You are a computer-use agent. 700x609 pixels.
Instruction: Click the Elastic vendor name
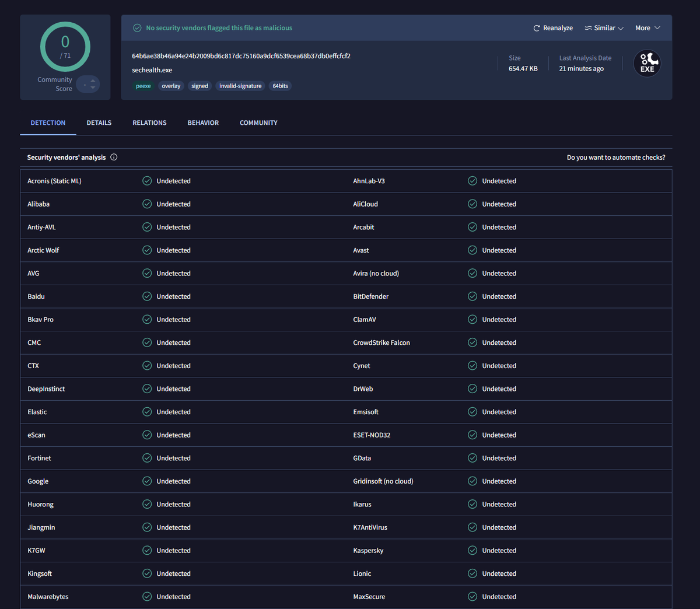(37, 412)
